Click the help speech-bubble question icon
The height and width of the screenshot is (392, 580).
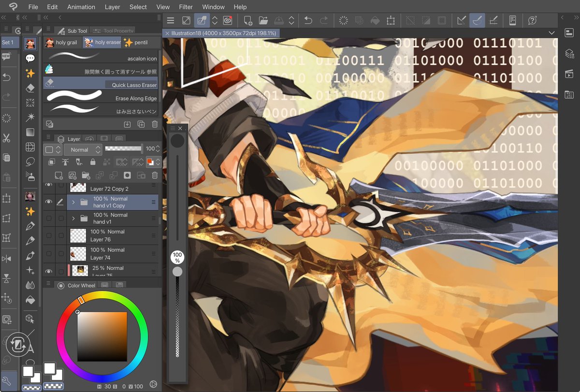[532, 20]
